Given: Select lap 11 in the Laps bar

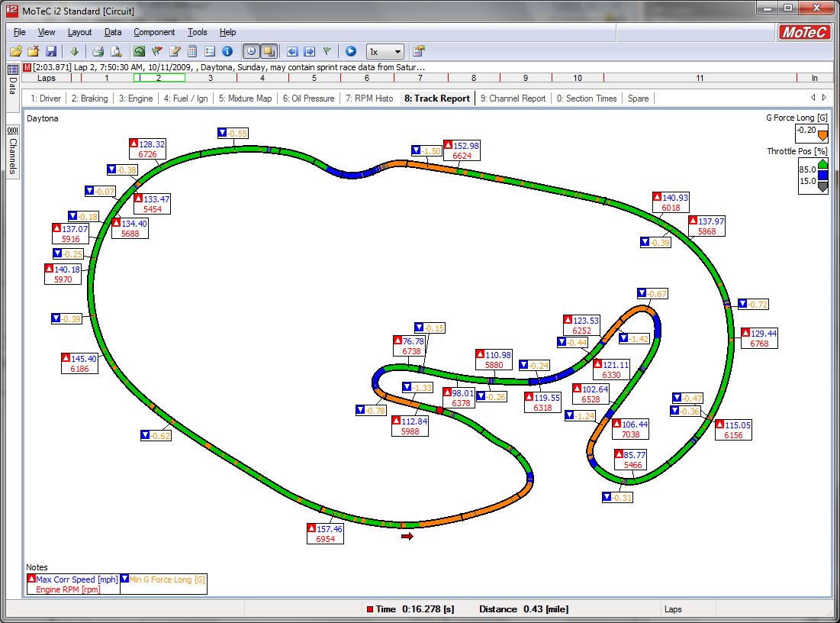Looking at the screenshot, I should point(700,78).
